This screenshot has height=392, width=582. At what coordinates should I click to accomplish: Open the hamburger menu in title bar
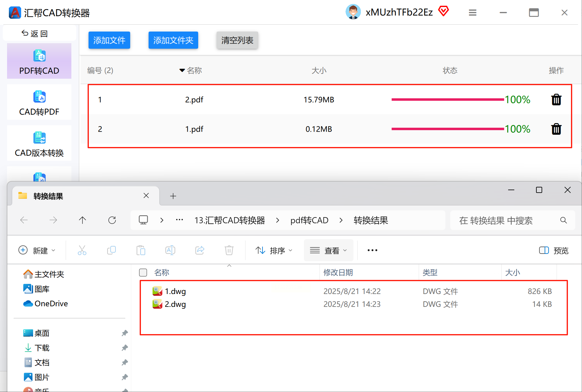pos(473,13)
